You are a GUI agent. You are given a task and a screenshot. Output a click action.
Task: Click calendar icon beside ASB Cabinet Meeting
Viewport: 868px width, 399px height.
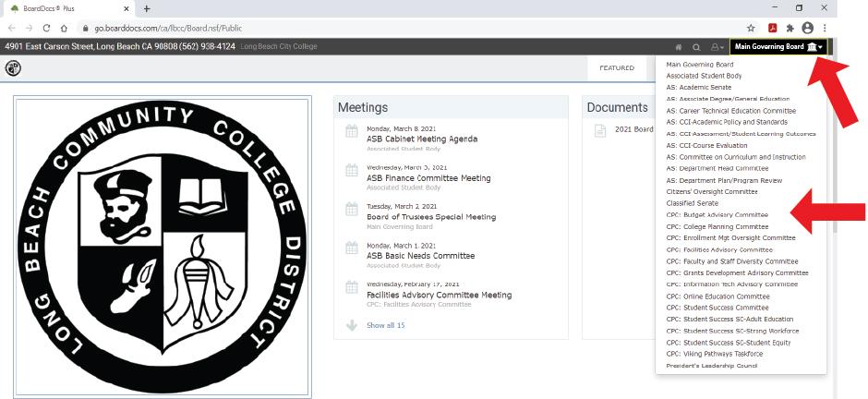point(352,131)
